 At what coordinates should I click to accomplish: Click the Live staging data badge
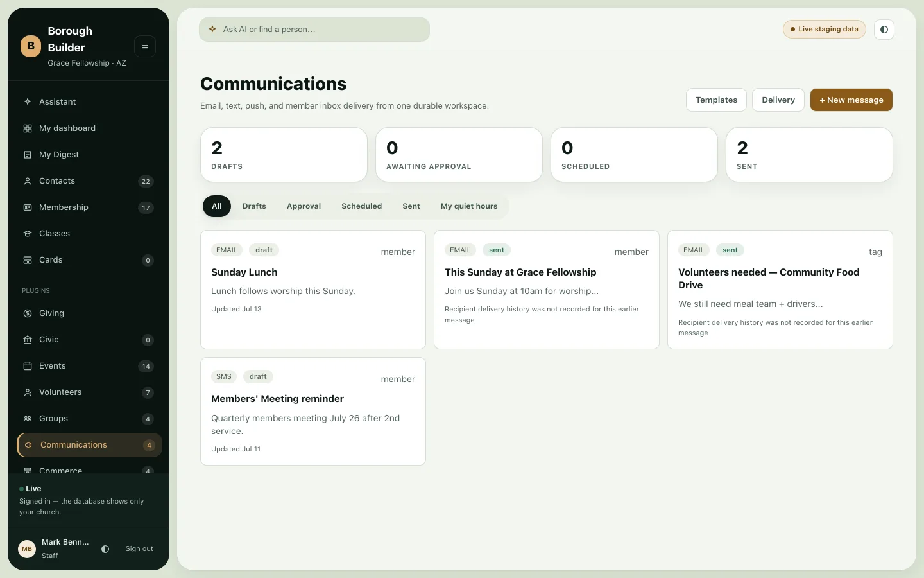[x=825, y=30]
